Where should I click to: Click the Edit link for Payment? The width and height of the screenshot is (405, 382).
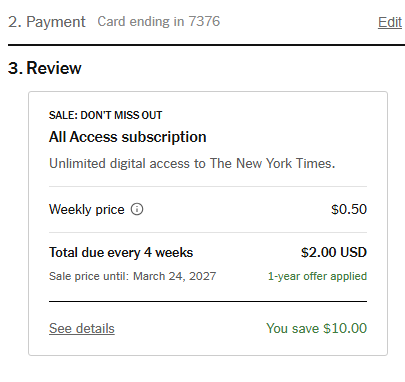click(390, 22)
